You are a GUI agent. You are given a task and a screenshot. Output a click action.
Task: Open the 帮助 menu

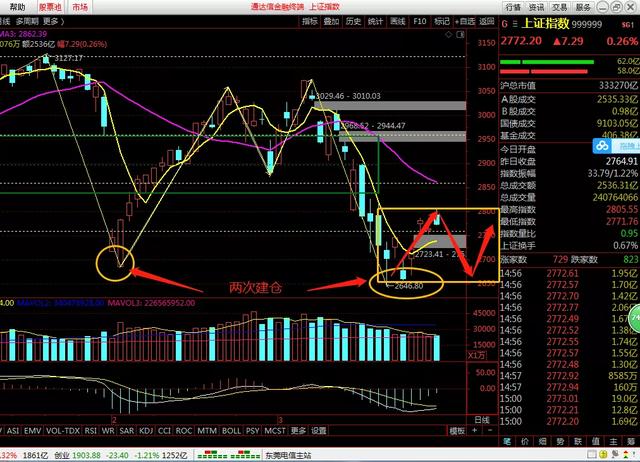click(17, 7)
